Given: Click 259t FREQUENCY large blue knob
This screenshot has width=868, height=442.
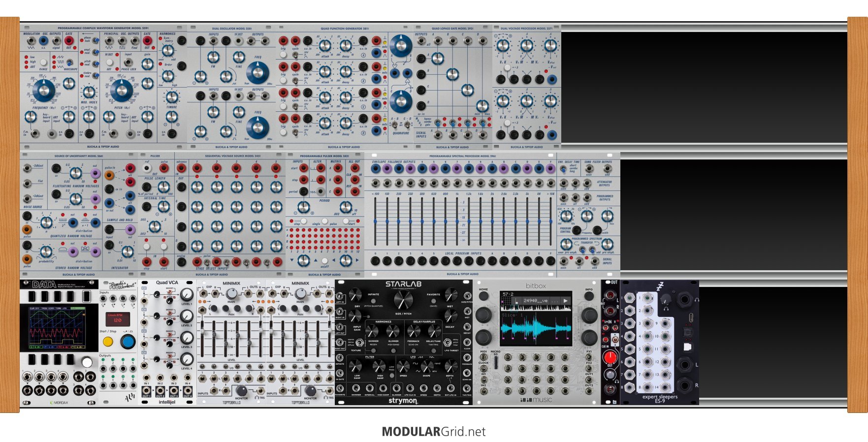Looking at the screenshot, I should click(x=44, y=91).
